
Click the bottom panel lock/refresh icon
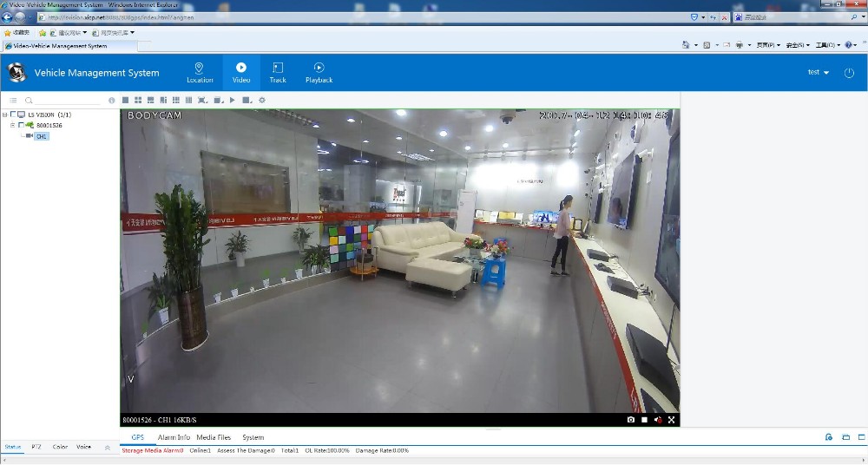coord(829,437)
